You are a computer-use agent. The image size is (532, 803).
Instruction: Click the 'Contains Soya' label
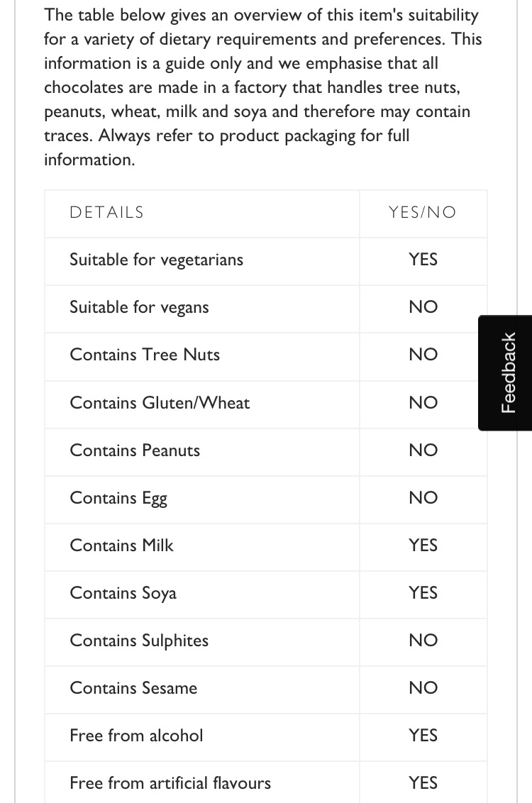(x=123, y=593)
